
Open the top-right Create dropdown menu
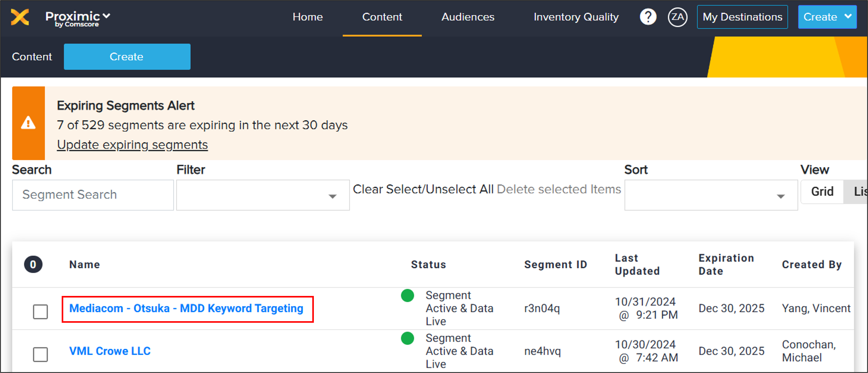click(827, 17)
